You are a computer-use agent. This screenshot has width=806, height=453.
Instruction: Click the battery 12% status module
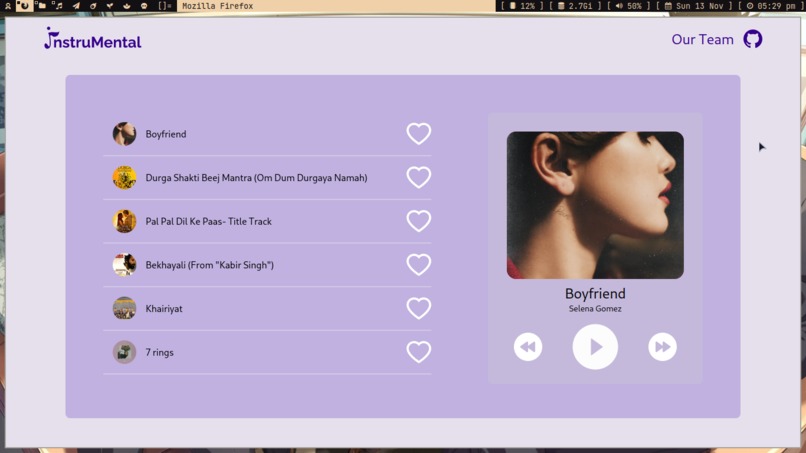(522, 6)
